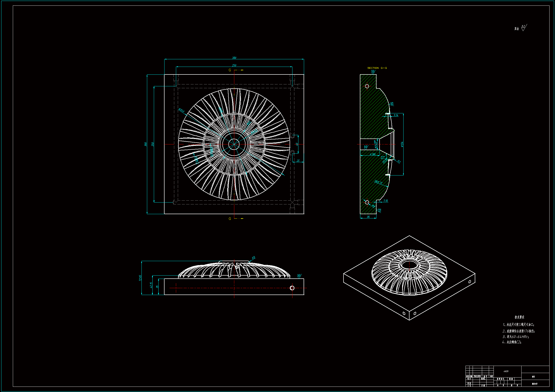Click the lower G section marker
Viewport: 555px width, 392px height.
[x=230, y=219]
